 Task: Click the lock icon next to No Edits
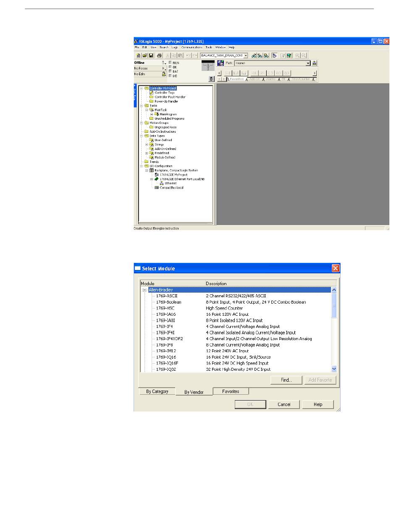tap(164, 74)
